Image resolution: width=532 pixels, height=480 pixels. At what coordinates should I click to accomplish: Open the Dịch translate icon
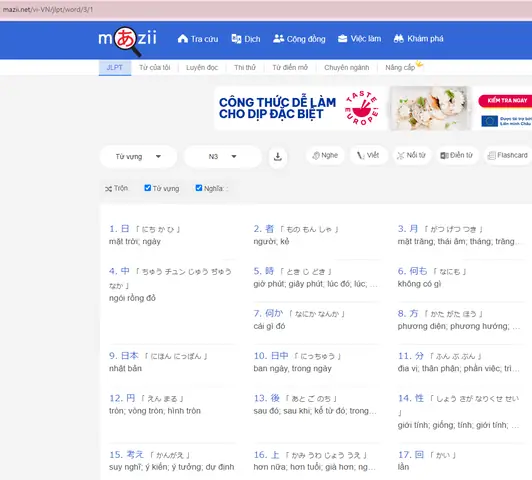pos(236,39)
